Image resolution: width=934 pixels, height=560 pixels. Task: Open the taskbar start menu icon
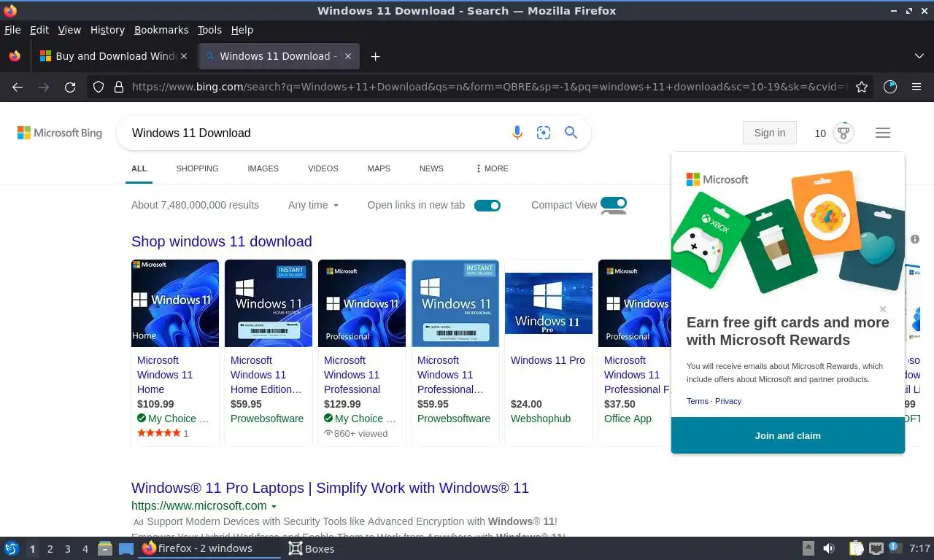[11, 548]
